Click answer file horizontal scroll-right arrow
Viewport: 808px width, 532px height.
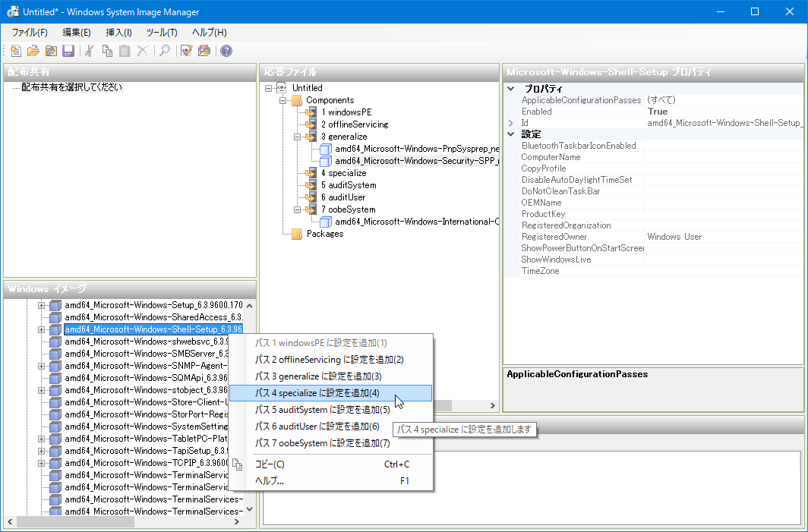493,406
